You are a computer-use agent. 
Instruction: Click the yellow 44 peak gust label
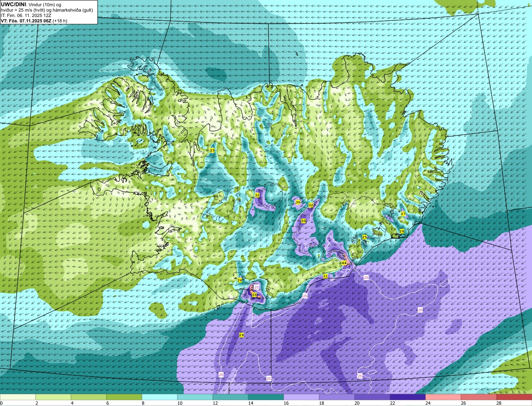click(x=344, y=263)
